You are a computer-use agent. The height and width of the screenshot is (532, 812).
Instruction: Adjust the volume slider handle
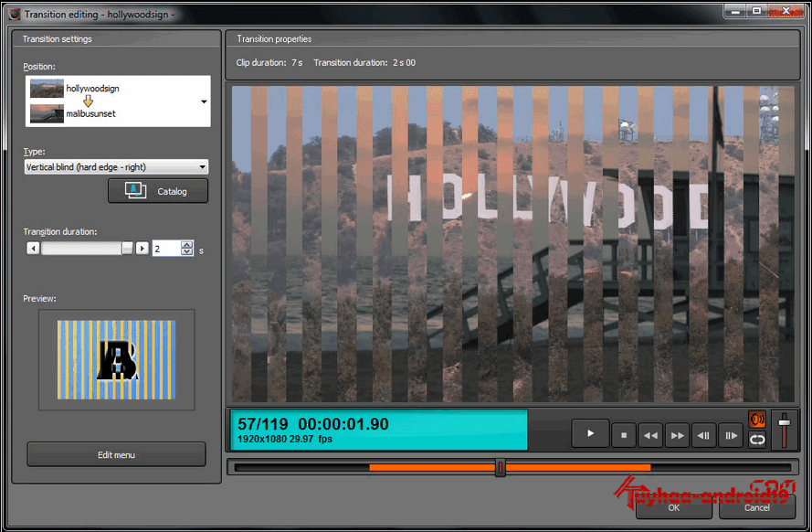(784, 422)
